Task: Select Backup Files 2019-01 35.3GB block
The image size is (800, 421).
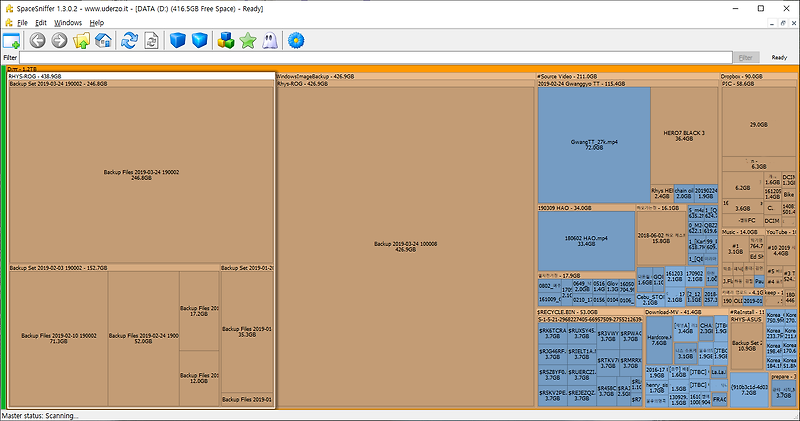Action: pyautogui.click(x=247, y=332)
